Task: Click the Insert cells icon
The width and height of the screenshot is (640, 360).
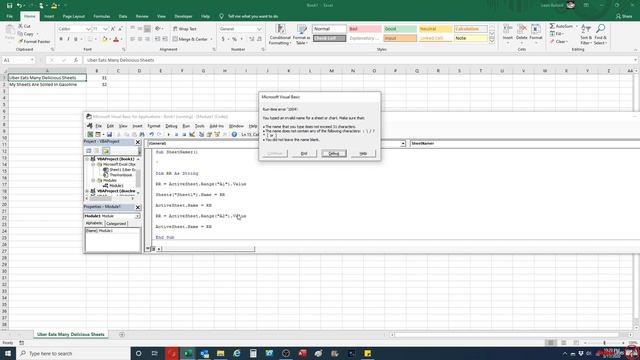Action: coord(508,29)
